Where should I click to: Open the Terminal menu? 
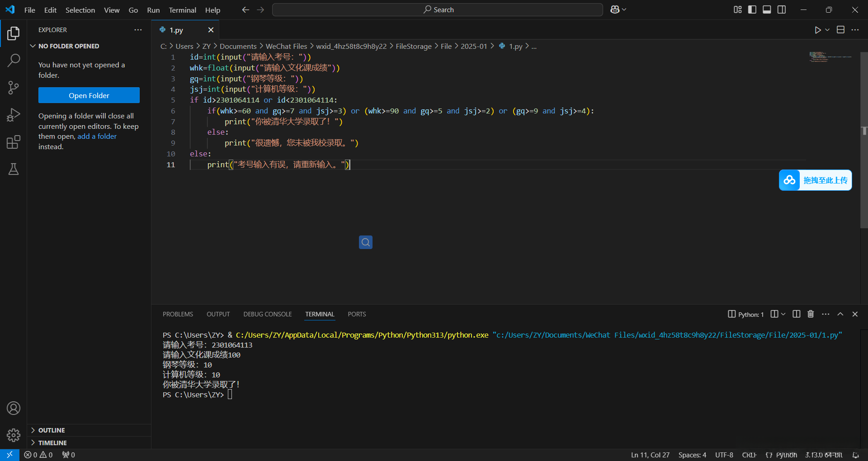click(182, 10)
